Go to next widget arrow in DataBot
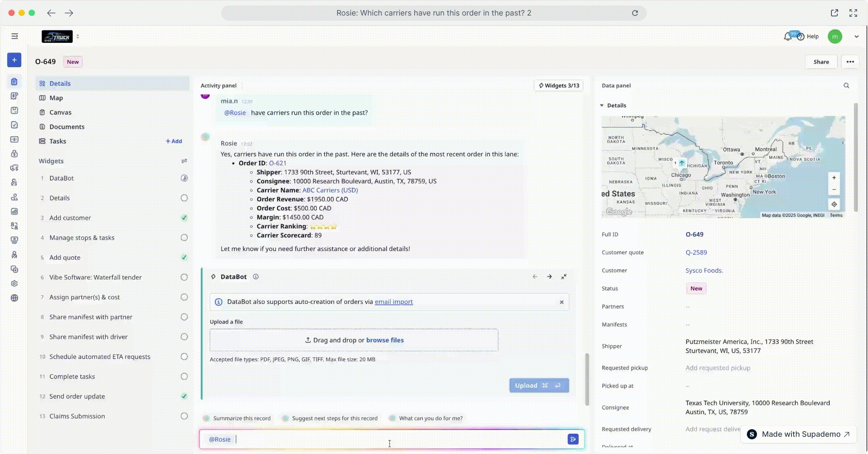868x454 pixels. pyautogui.click(x=549, y=277)
